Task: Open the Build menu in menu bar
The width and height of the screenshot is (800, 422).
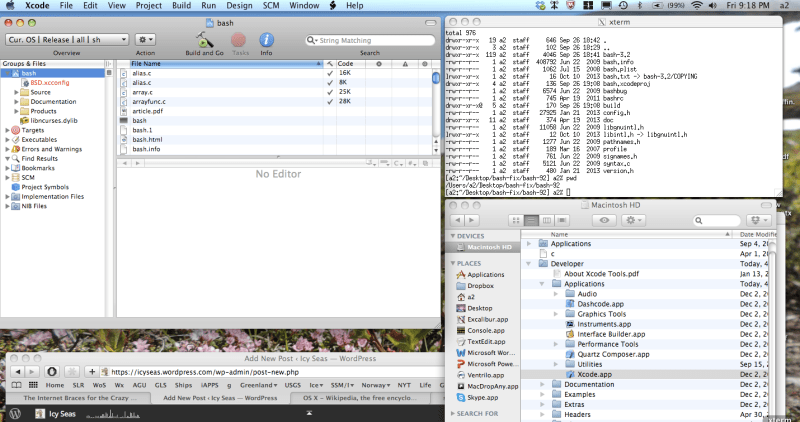Action: [x=180, y=6]
